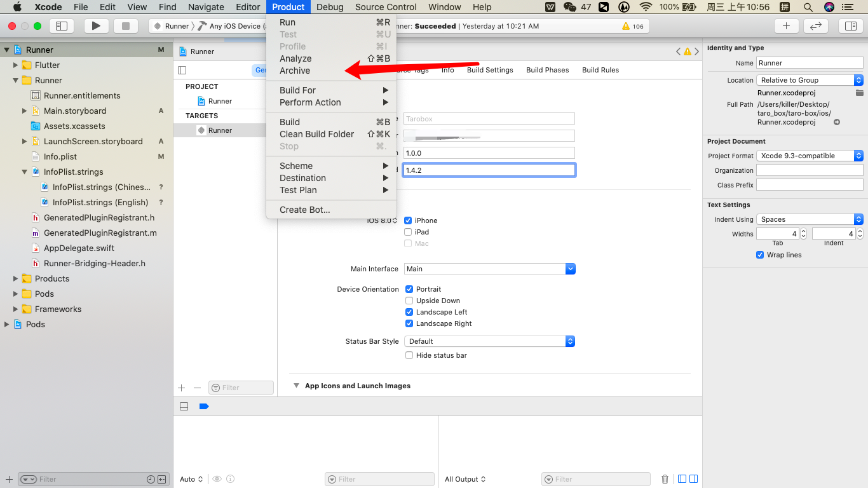Collapse InfoPlist.strings disclosure triangle
The width and height of the screenshot is (868, 488).
click(x=25, y=172)
